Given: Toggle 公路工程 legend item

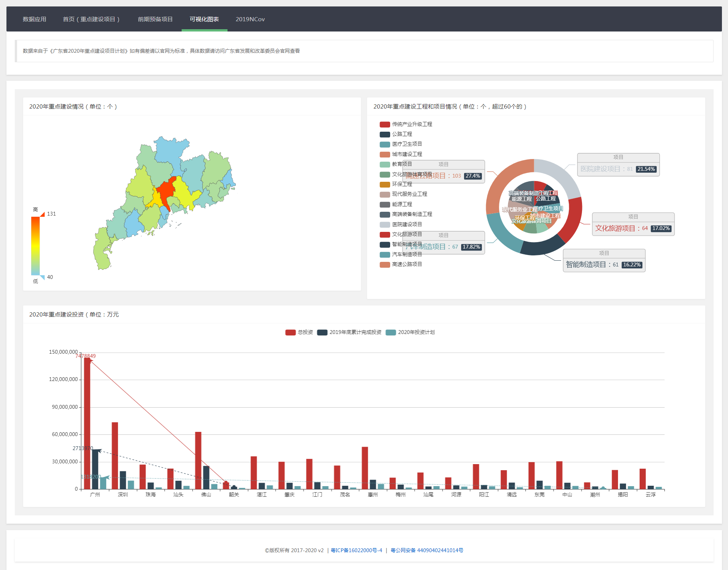Looking at the screenshot, I should pyautogui.click(x=402, y=134).
